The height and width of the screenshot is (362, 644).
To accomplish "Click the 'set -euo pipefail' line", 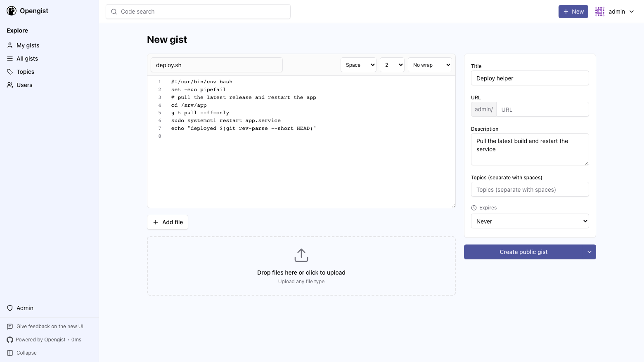I will point(199,89).
